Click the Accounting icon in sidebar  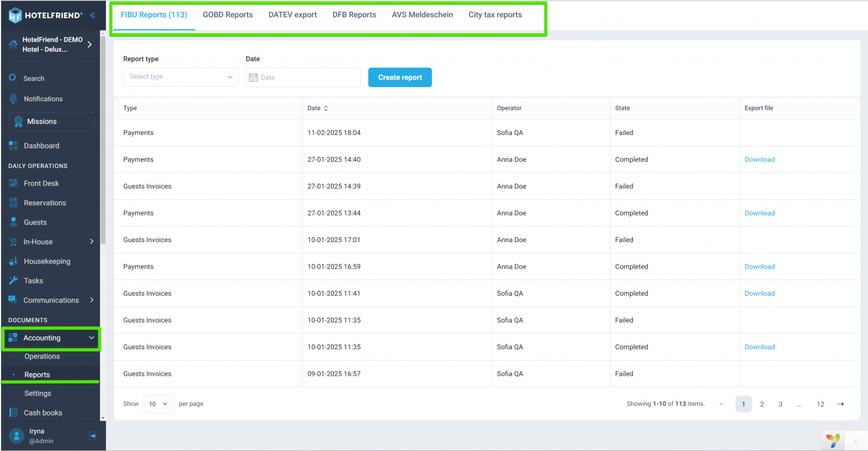point(13,338)
